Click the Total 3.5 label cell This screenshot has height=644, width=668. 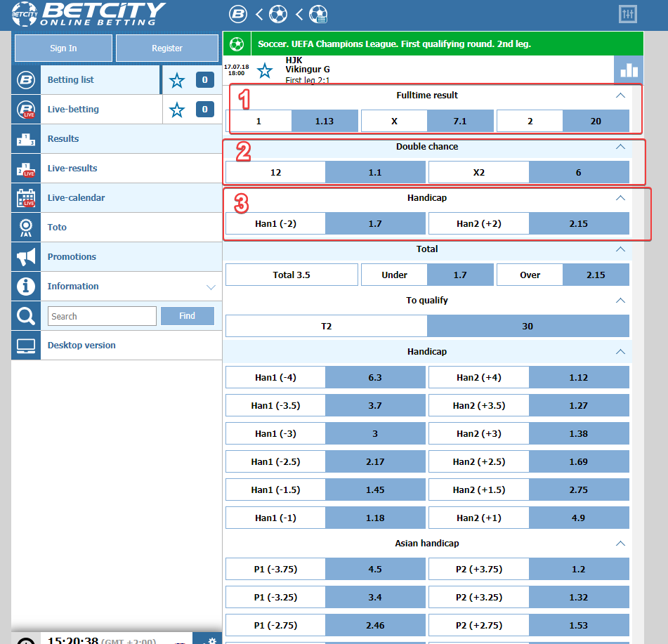[x=292, y=275]
